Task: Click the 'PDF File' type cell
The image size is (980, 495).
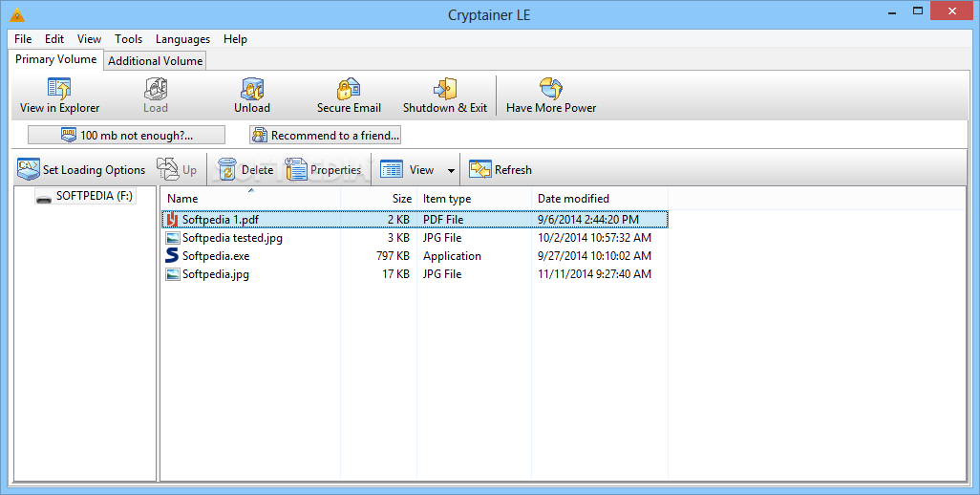Action: click(x=443, y=220)
